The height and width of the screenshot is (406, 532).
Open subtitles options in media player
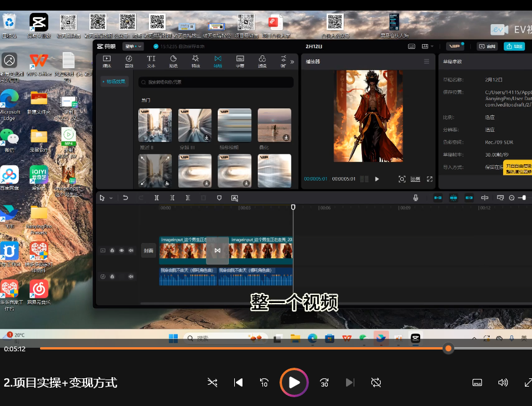point(477,382)
